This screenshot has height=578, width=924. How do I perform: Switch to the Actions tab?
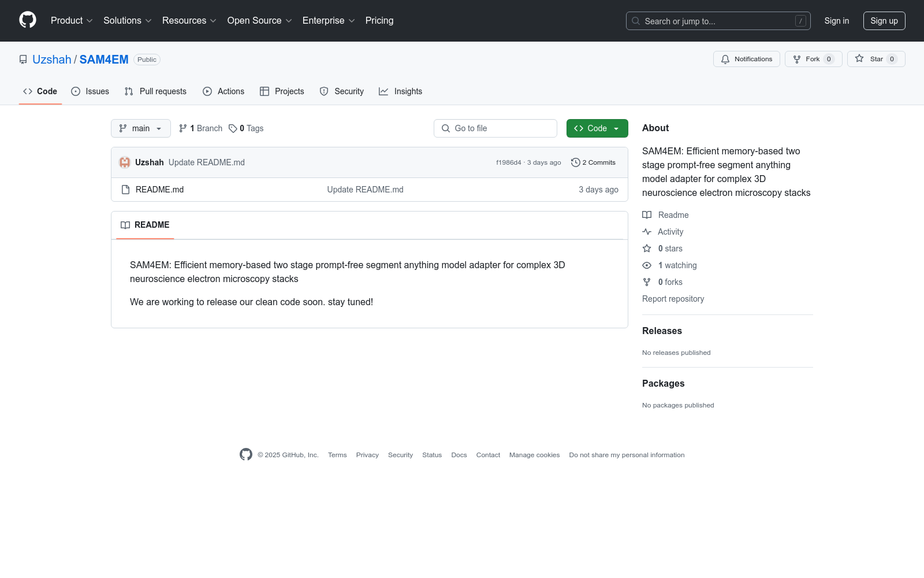point(223,91)
